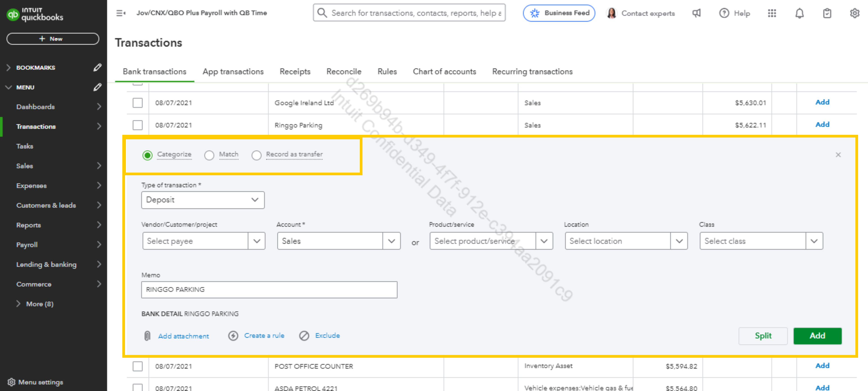Screen dimensions: 868x391
Task: Click the Menu settings gear icon
Action: point(11,382)
